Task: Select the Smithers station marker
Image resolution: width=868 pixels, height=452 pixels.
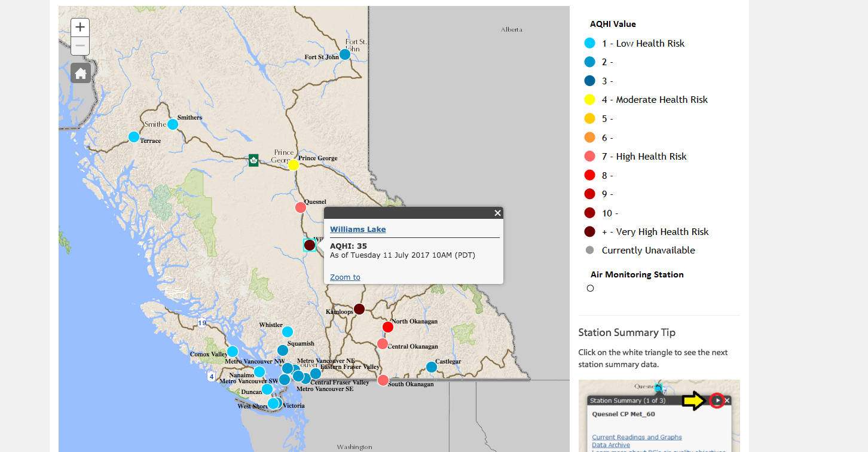Action: coord(173,124)
